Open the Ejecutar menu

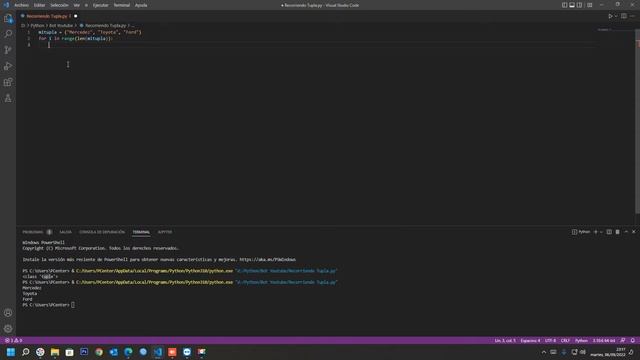pyautogui.click(x=100, y=5)
